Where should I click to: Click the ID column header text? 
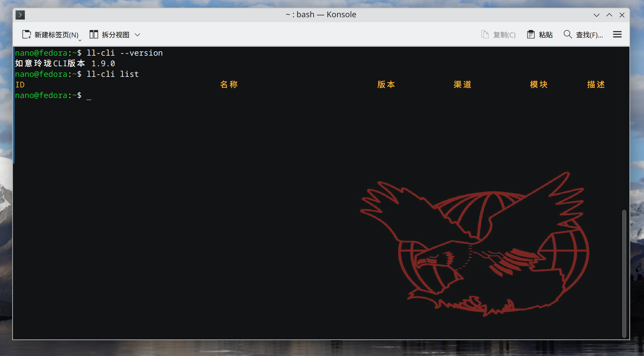(x=20, y=85)
